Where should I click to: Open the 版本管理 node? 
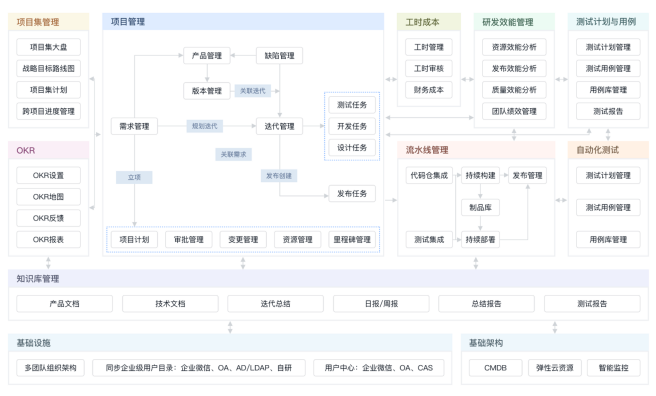click(x=207, y=91)
